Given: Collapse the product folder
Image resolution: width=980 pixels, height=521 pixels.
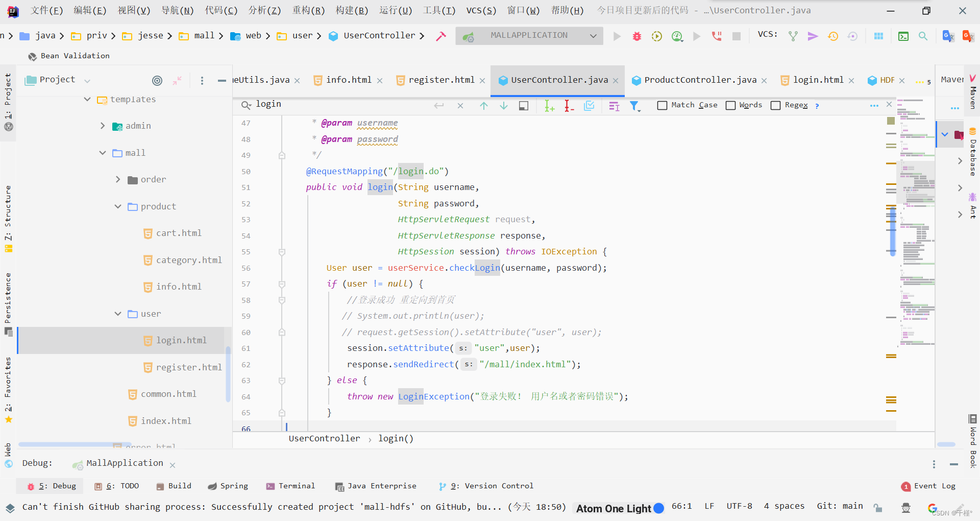Looking at the screenshot, I should tap(118, 206).
